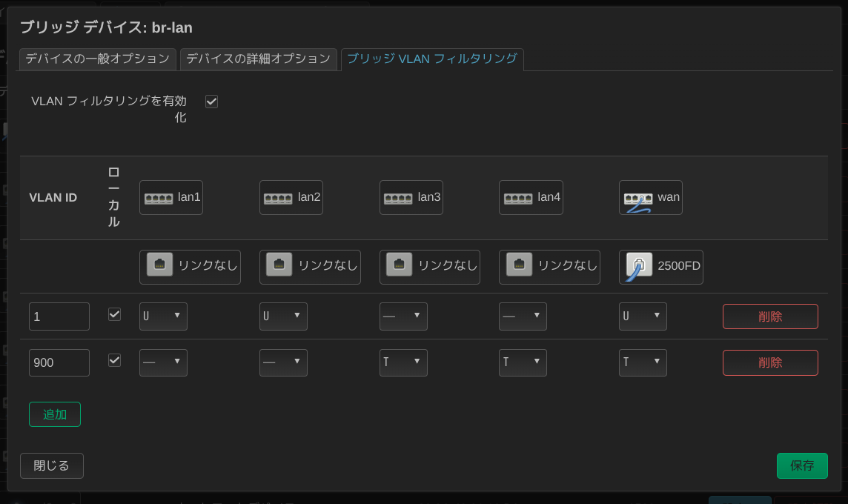Click the 閉じる button
This screenshot has height=504, width=848.
pos(52,465)
